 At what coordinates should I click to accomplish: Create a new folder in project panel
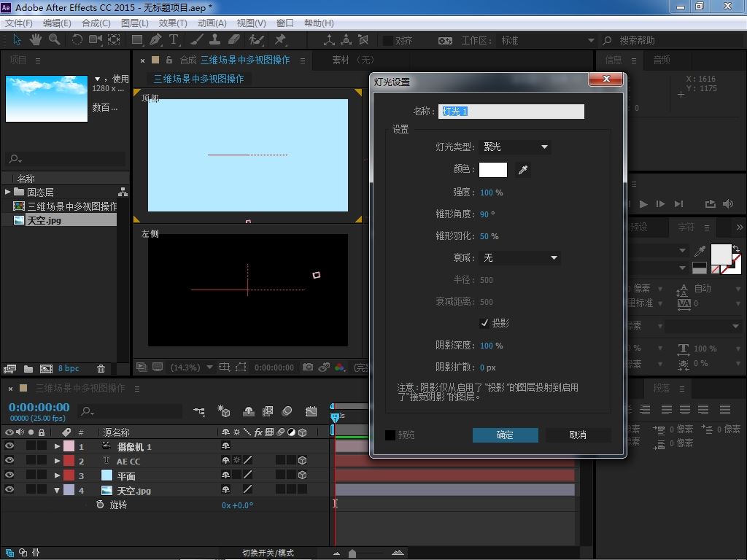[28, 369]
